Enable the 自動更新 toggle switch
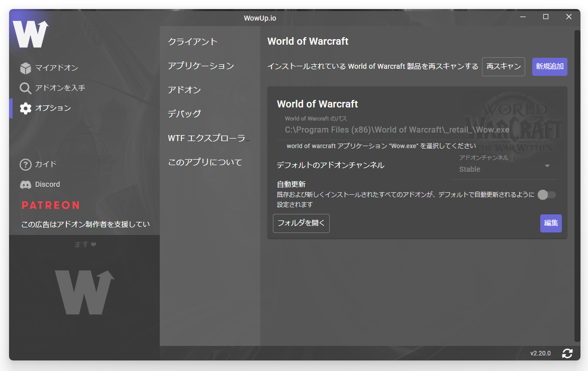The image size is (588, 371). tap(546, 195)
